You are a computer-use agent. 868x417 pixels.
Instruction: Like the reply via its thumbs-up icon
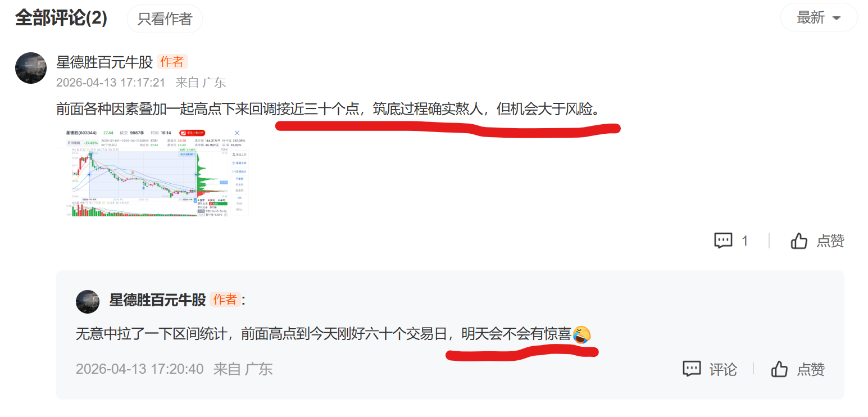click(779, 369)
